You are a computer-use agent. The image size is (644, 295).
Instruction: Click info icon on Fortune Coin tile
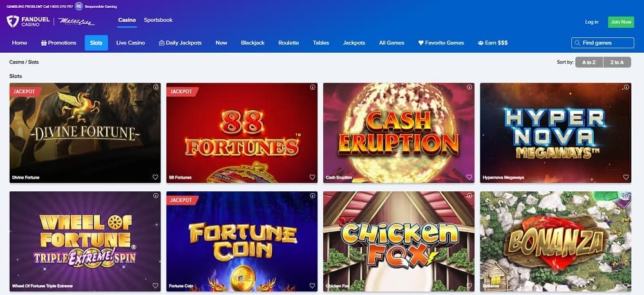pyautogui.click(x=312, y=196)
